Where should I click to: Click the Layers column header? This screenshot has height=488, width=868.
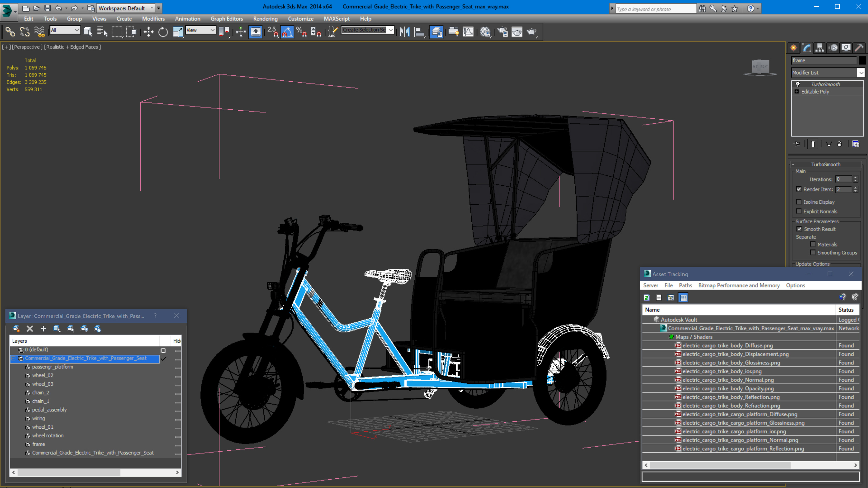click(x=85, y=341)
